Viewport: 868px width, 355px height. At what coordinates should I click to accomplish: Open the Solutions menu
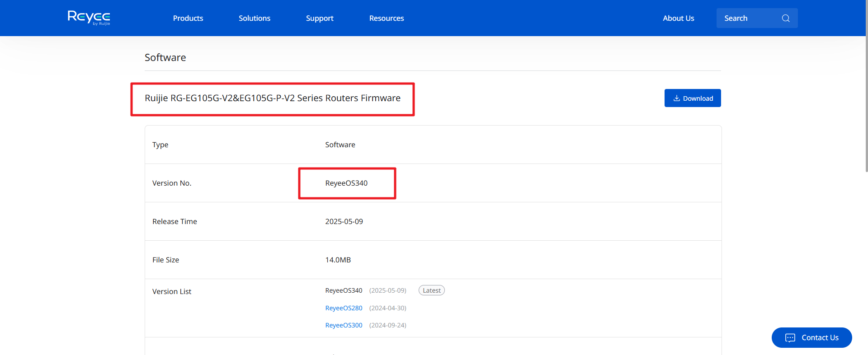click(255, 18)
